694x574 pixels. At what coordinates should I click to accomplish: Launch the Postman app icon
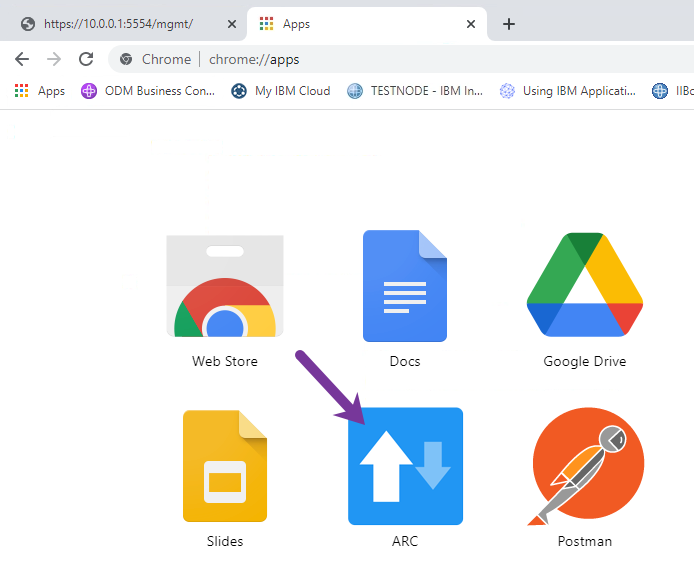tap(586, 466)
